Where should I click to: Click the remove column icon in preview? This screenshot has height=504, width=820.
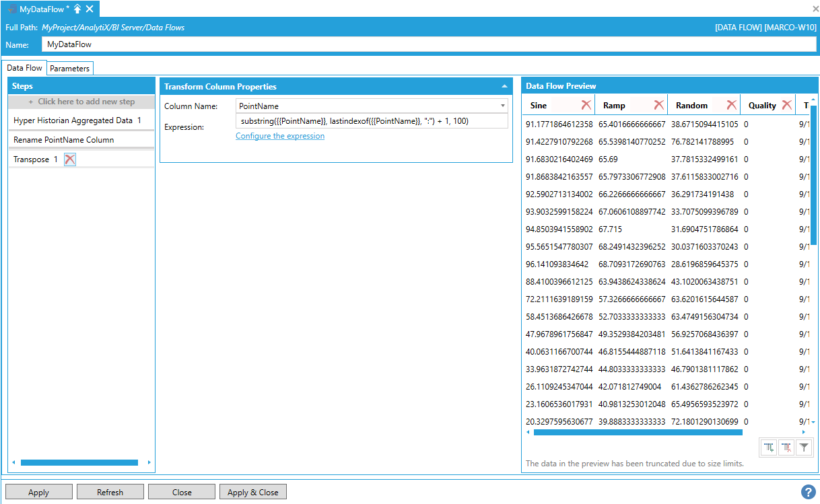point(786,447)
